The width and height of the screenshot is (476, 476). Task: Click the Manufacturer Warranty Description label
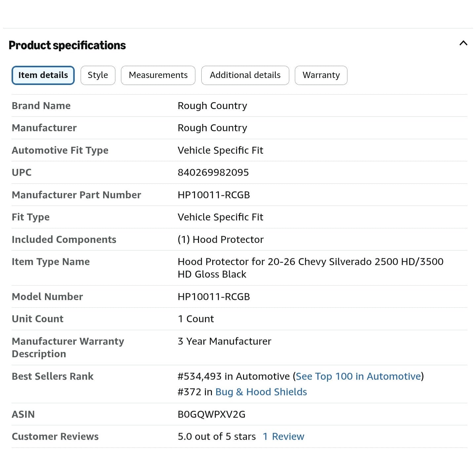(68, 347)
